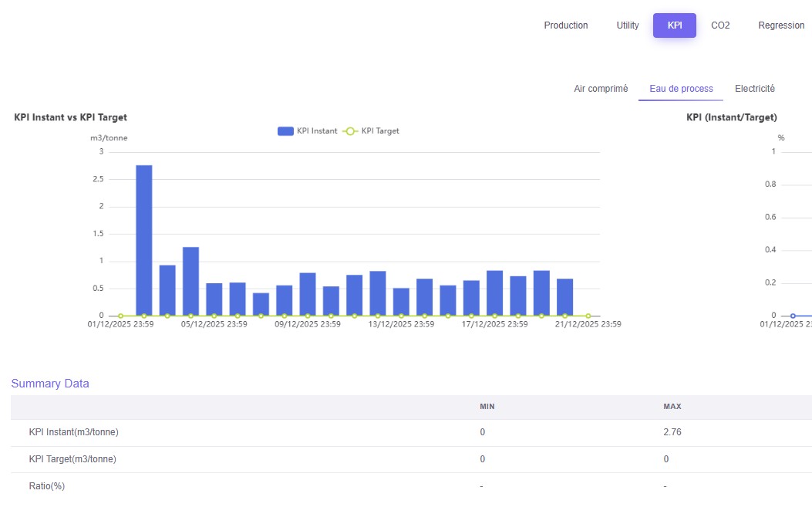The width and height of the screenshot is (812, 514).
Task: Select the highlighted KPI tab
Action: coord(675,25)
